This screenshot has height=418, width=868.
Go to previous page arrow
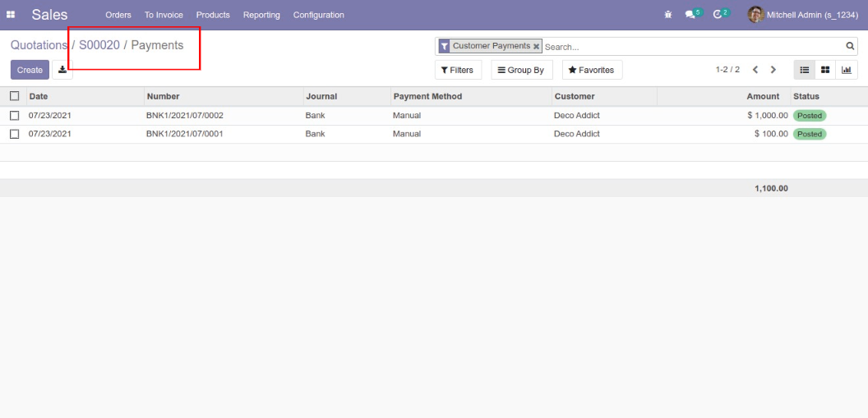[x=755, y=70]
